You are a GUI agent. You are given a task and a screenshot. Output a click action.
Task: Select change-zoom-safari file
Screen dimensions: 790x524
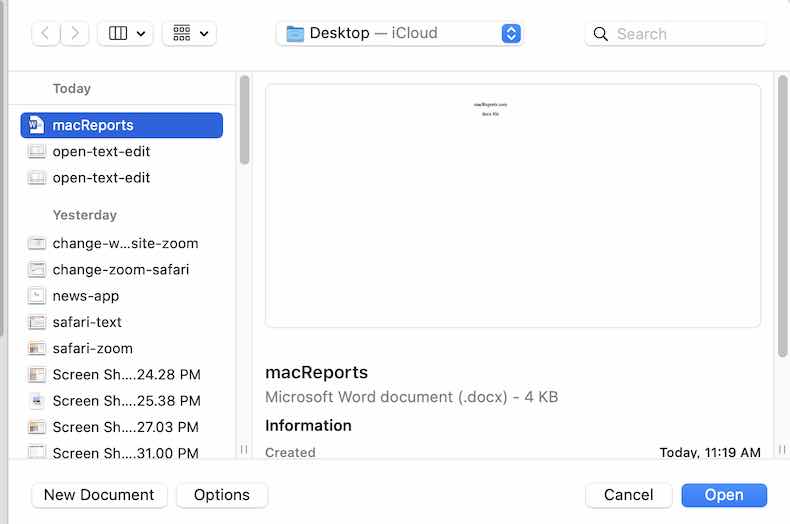click(x=121, y=270)
